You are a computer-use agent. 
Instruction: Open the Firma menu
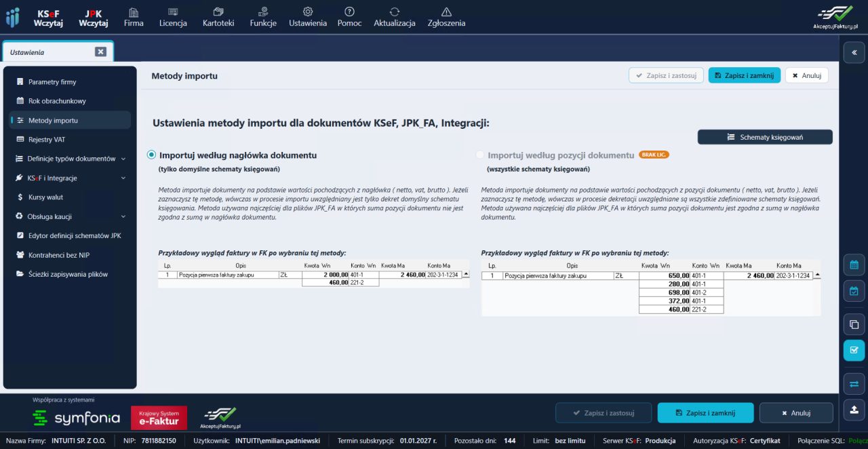point(134,18)
